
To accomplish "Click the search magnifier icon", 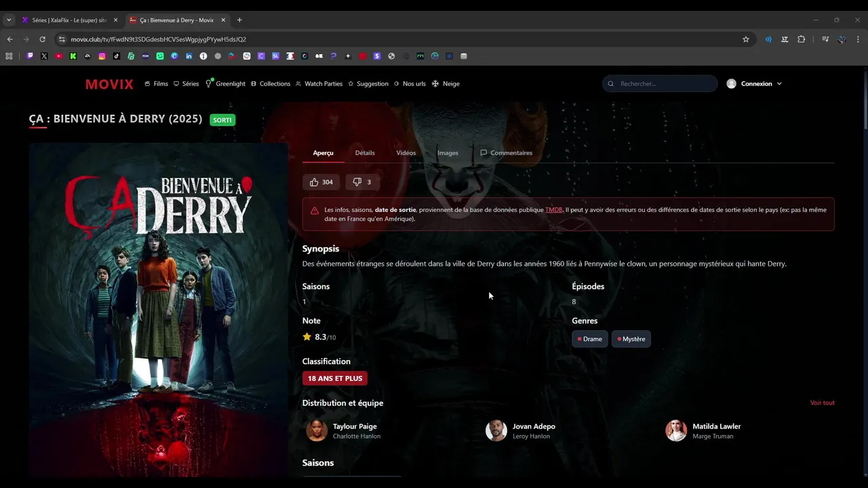I will [611, 84].
